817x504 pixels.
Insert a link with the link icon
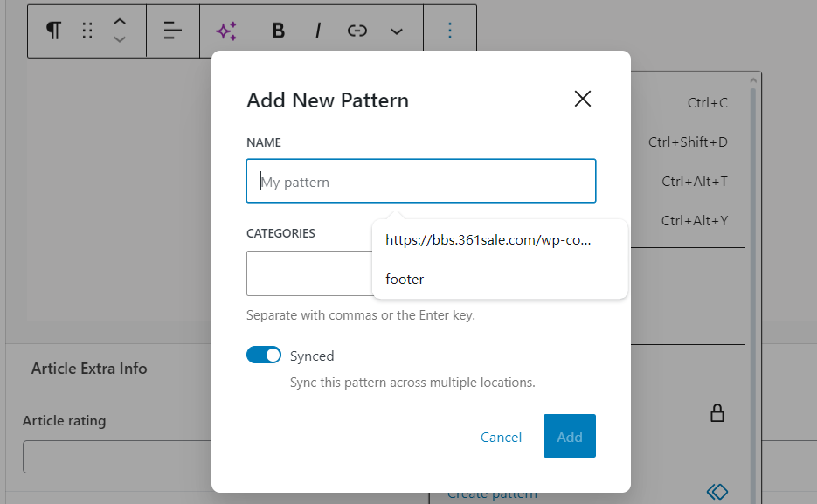(357, 31)
